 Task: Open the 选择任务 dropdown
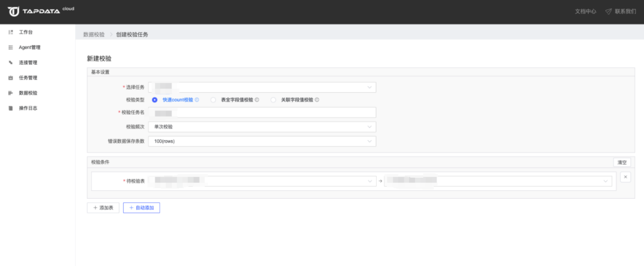pos(262,87)
